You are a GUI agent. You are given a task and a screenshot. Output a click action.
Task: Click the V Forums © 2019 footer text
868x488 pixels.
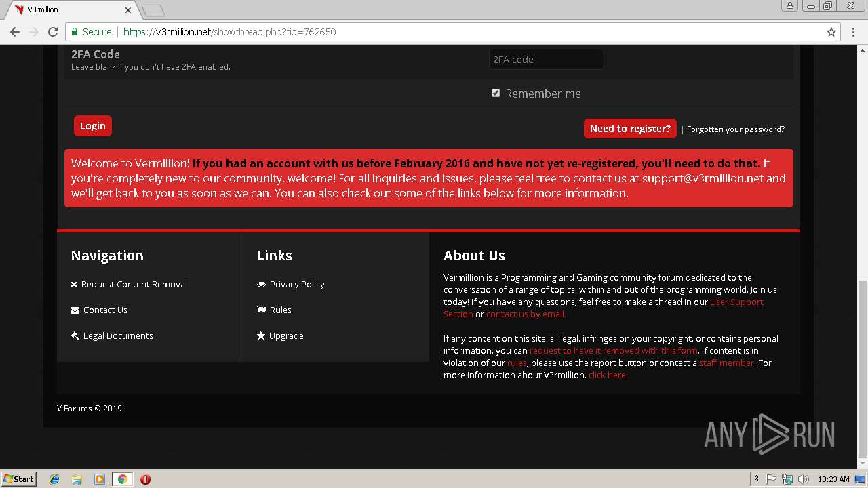[90, 409]
